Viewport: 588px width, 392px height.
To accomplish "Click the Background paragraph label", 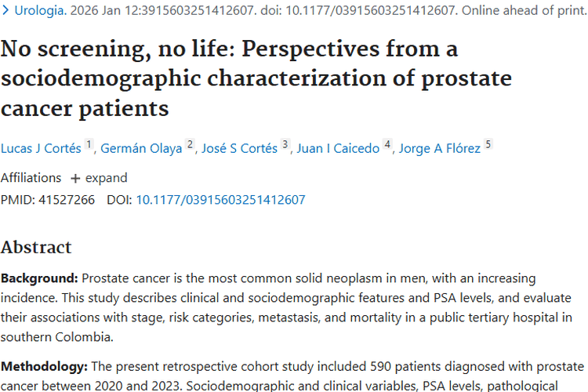I will click(x=39, y=278).
